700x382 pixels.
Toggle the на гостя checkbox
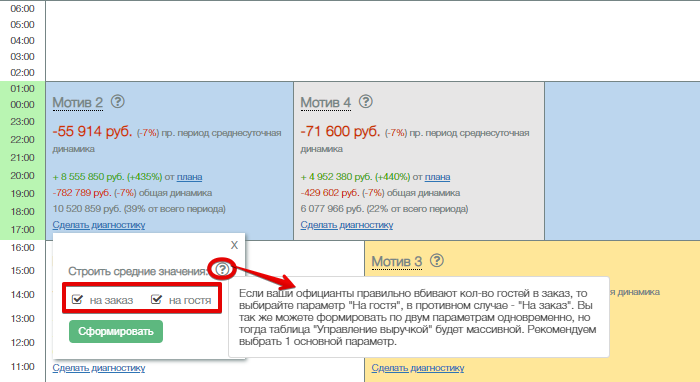tap(156, 299)
